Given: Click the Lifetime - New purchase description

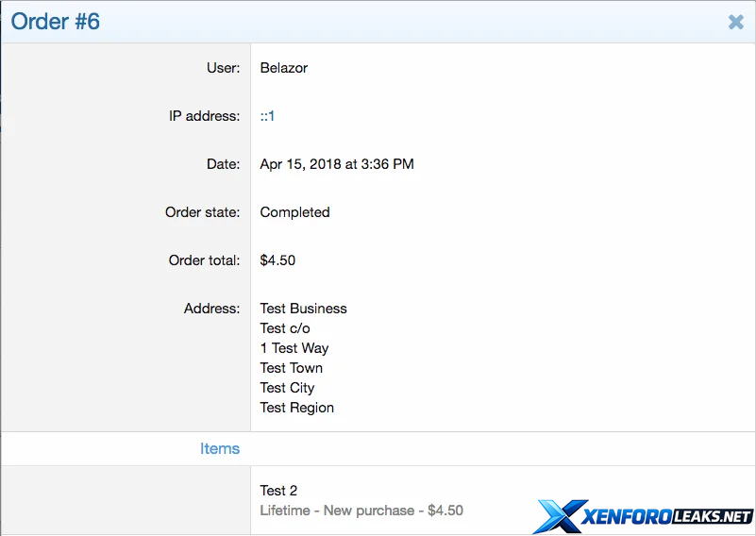Looking at the screenshot, I should click(361, 511).
